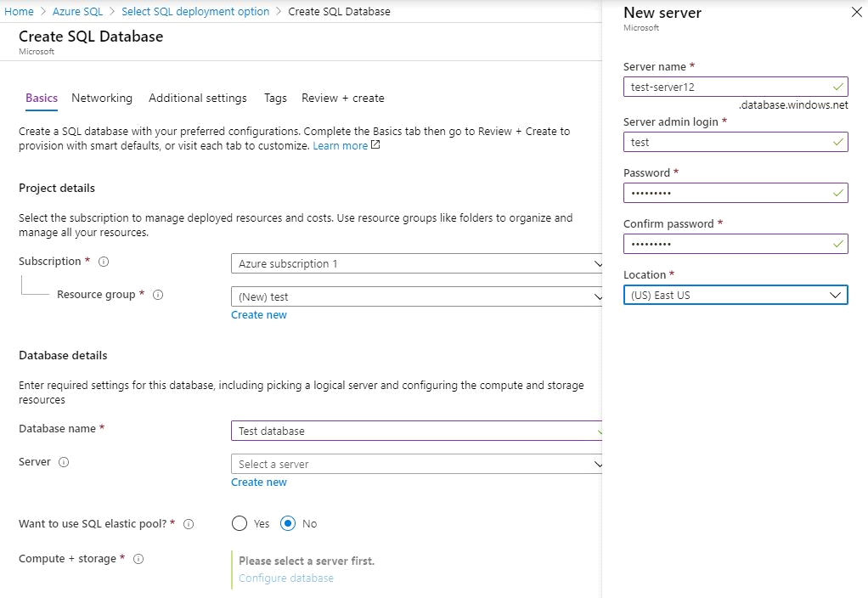Click info icon for SQL elastic pool
Screen dimensions: 868x598
coord(189,524)
